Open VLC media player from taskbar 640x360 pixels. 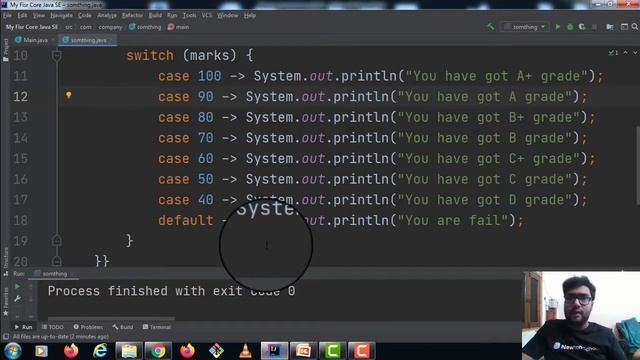(245, 351)
